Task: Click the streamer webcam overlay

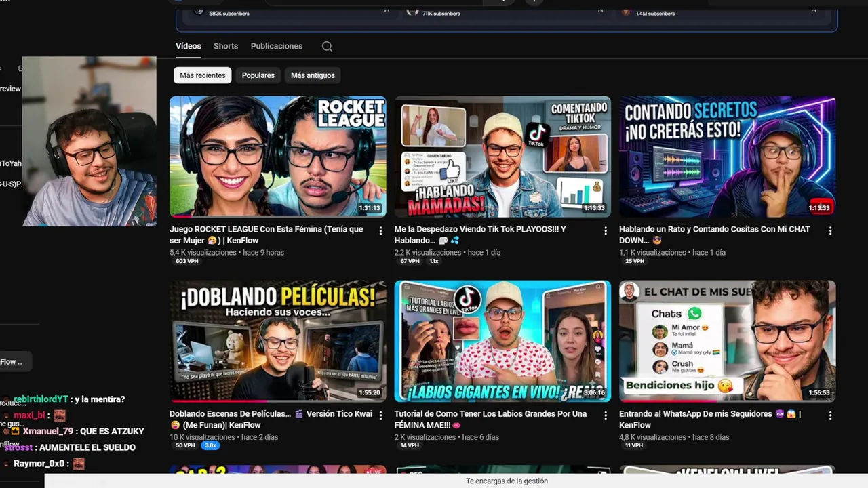Action: (90, 142)
